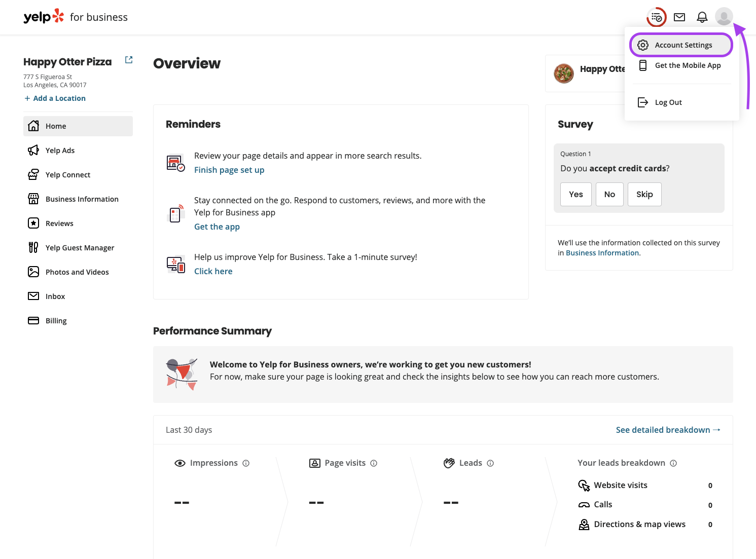Open Happy Otter Pizza external page link icon

pos(129,60)
